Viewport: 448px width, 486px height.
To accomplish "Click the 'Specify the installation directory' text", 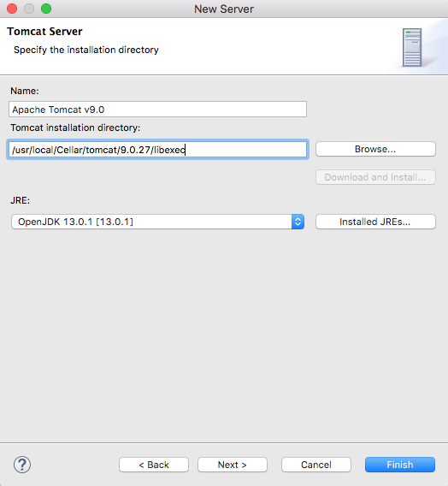I will tap(86, 50).
